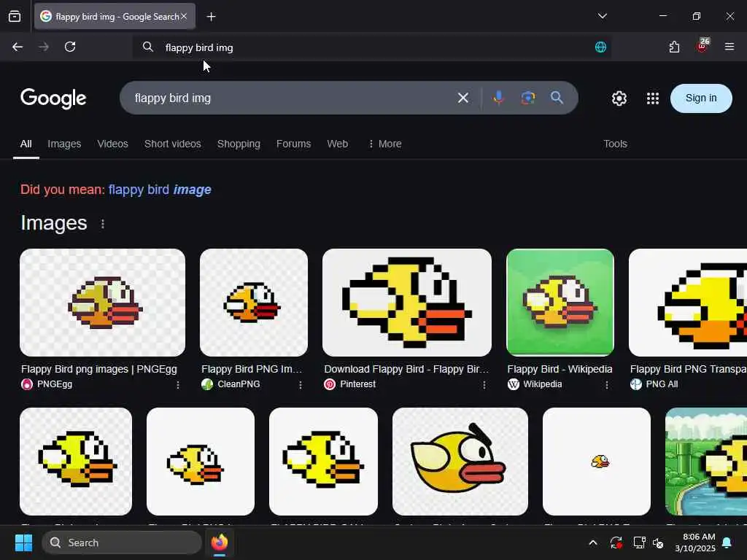Click the muted volume tray icon
747x560 pixels.
(x=658, y=542)
